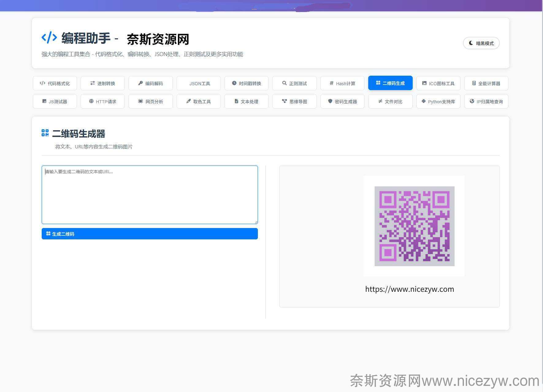Click the 奈斯资源网 header text
543x392 pixels.
click(x=158, y=39)
